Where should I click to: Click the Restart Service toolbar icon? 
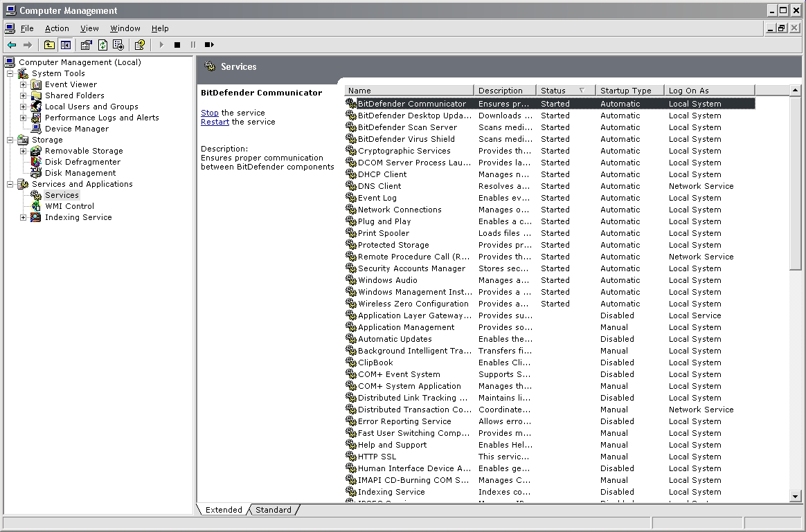[209, 45]
